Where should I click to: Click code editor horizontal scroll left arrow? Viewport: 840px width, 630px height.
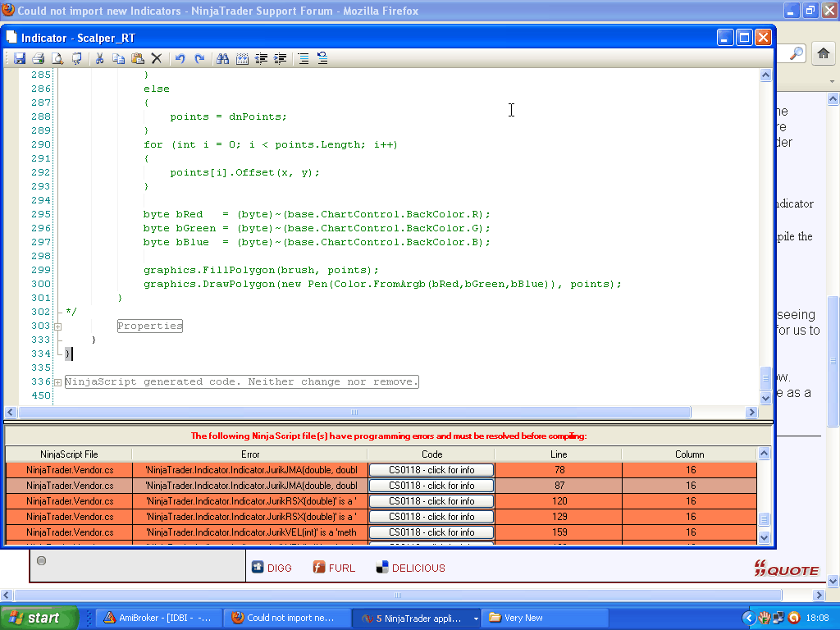(11, 412)
